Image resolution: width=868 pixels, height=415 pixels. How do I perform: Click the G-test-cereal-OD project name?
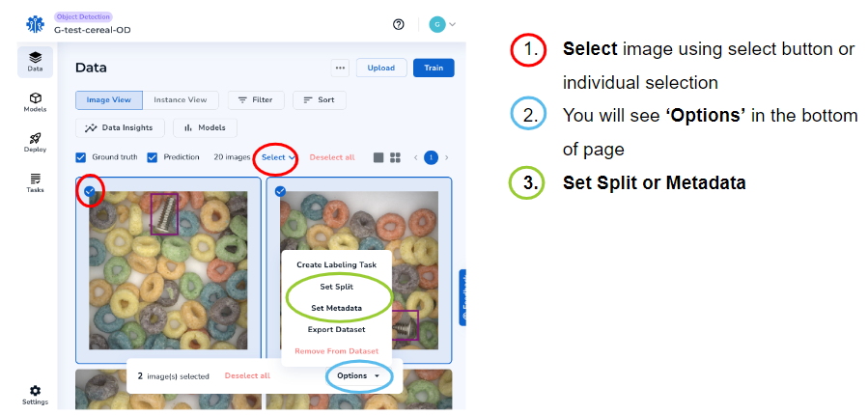click(x=93, y=30)
